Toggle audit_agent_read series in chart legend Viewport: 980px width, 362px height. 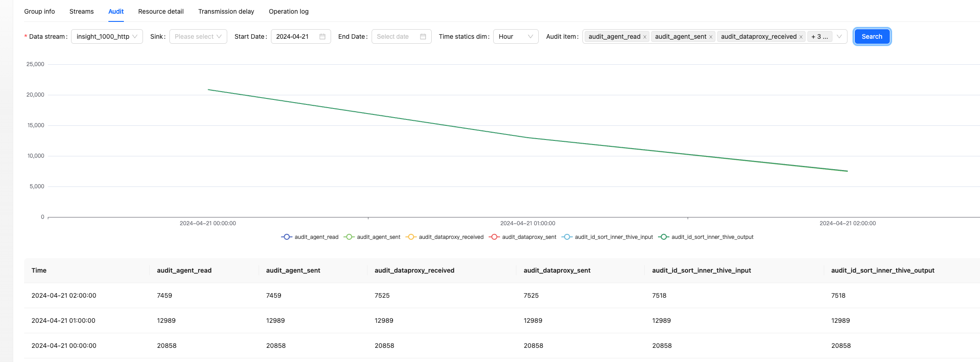tap(310, 237)
